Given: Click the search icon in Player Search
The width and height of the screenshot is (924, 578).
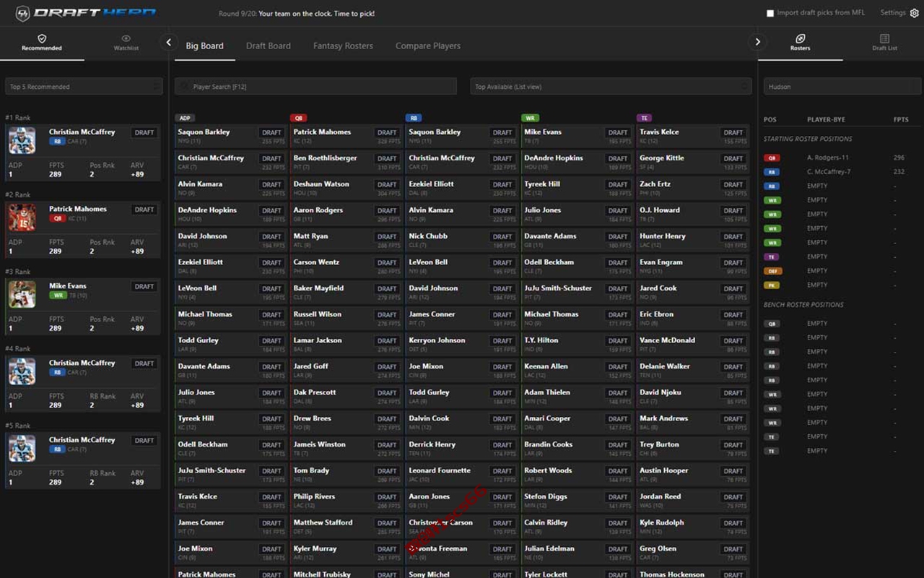Looking at the screenshot, I should [x=184, y=87].
